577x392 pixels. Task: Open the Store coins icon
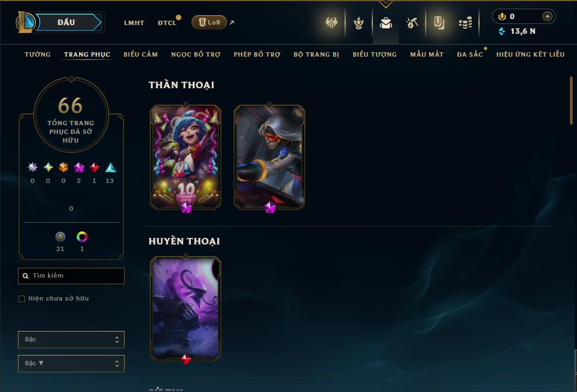click(x=465, y=23)
